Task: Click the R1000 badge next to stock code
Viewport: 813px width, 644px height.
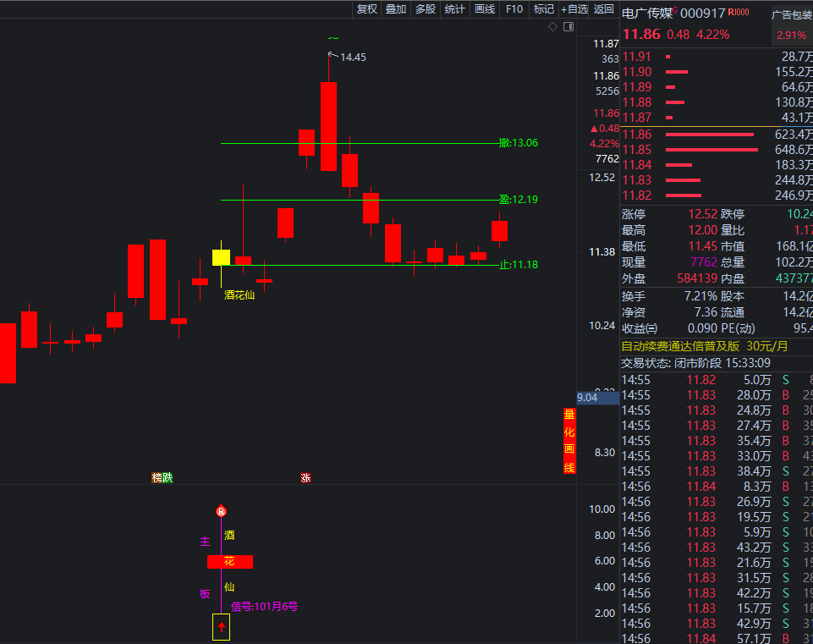Action: pos(739,13)
